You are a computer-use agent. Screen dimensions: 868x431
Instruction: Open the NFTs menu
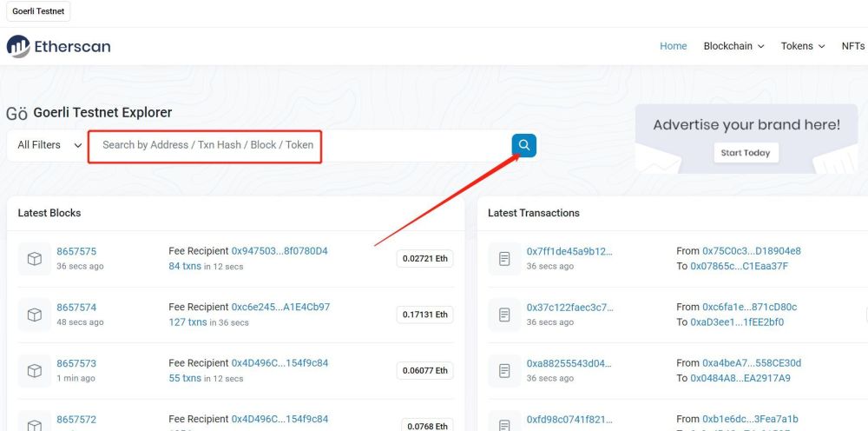click(853, 47)
